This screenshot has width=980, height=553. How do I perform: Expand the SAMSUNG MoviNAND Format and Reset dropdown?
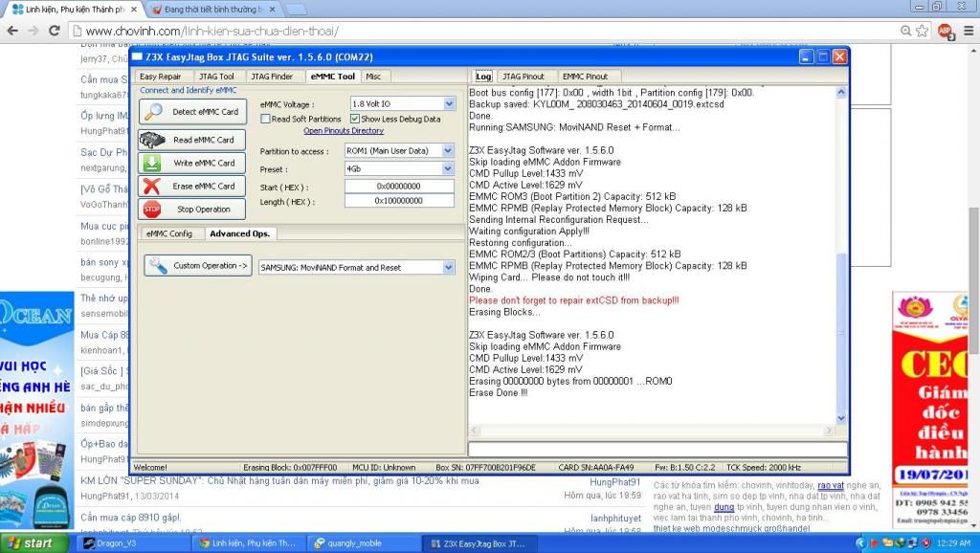(448, 268)
